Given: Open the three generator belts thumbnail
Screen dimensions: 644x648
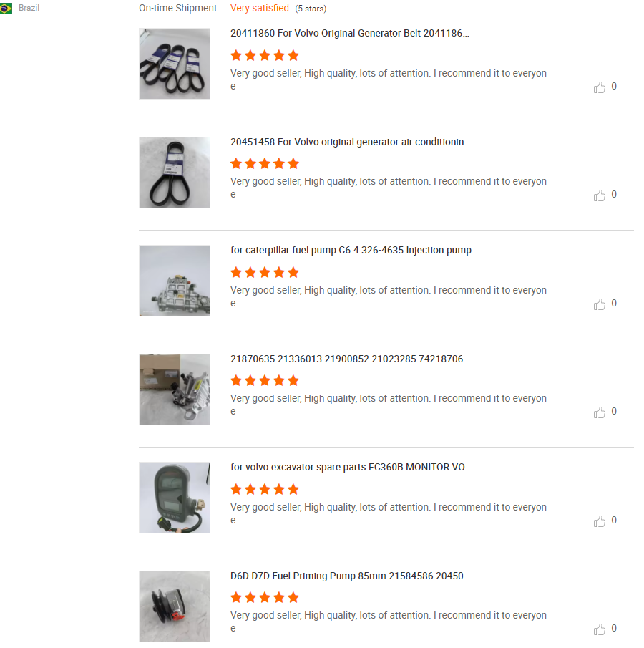Looking at the screenshot, I should [175, 64].
